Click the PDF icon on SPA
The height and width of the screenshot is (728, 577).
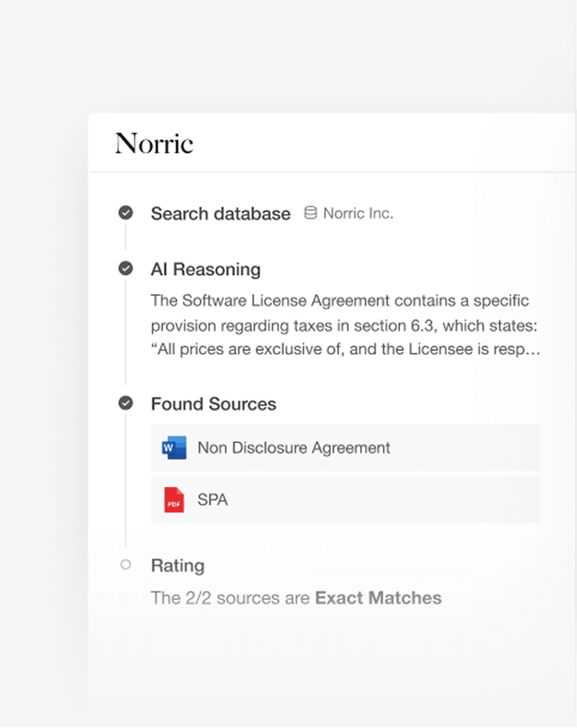click(x=174, y=500)
